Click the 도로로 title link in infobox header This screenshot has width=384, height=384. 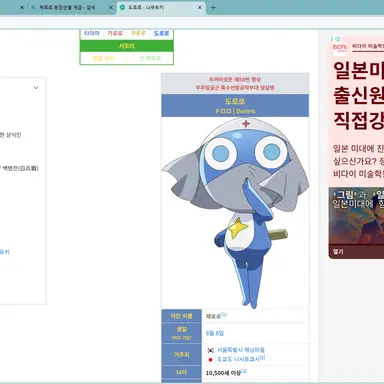235,101
